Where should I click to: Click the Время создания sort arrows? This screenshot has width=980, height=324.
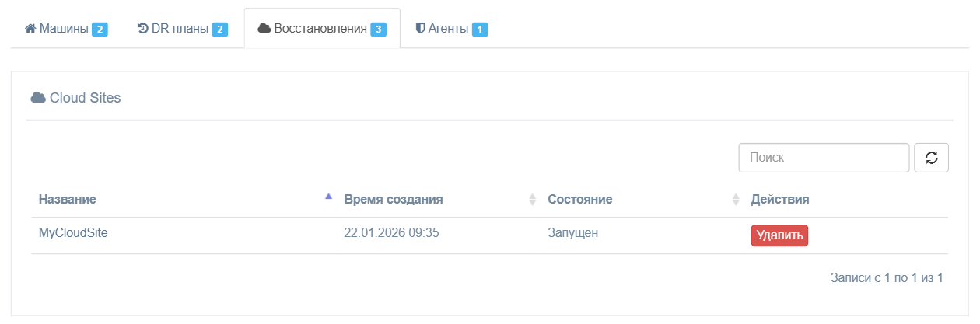pyautogui.click(x=533, y=200)
